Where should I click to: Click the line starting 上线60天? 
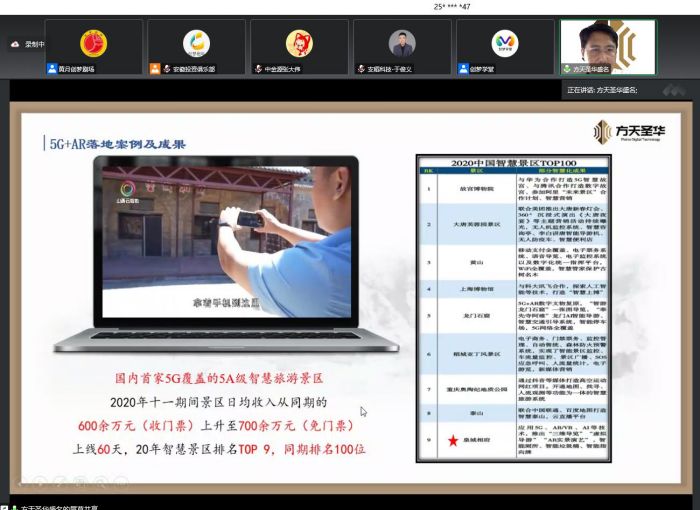219,449
